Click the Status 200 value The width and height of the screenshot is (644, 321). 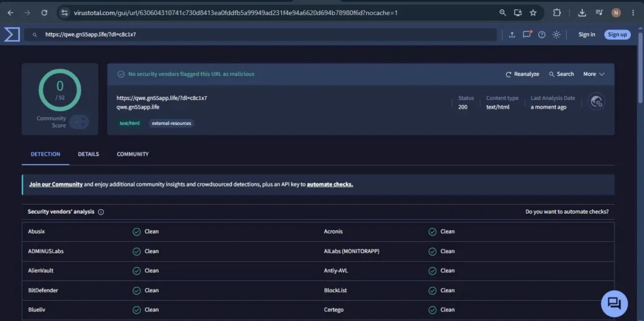(x=463, y=107)
